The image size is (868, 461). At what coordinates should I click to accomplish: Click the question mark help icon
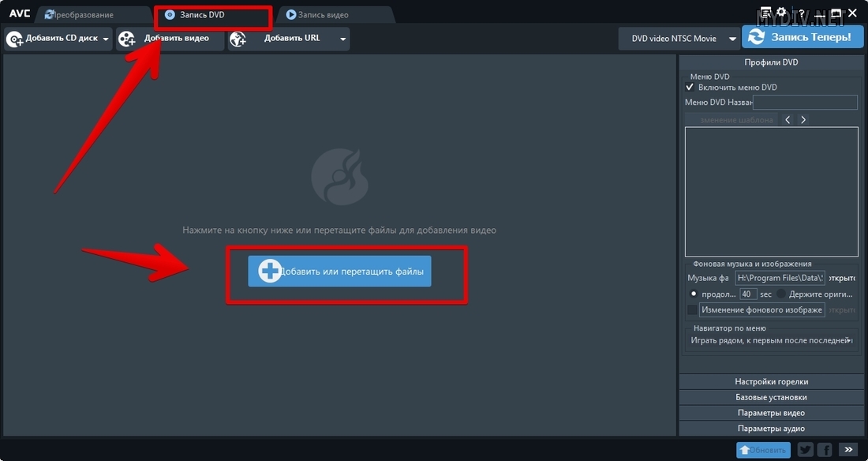tap(801, 13)
